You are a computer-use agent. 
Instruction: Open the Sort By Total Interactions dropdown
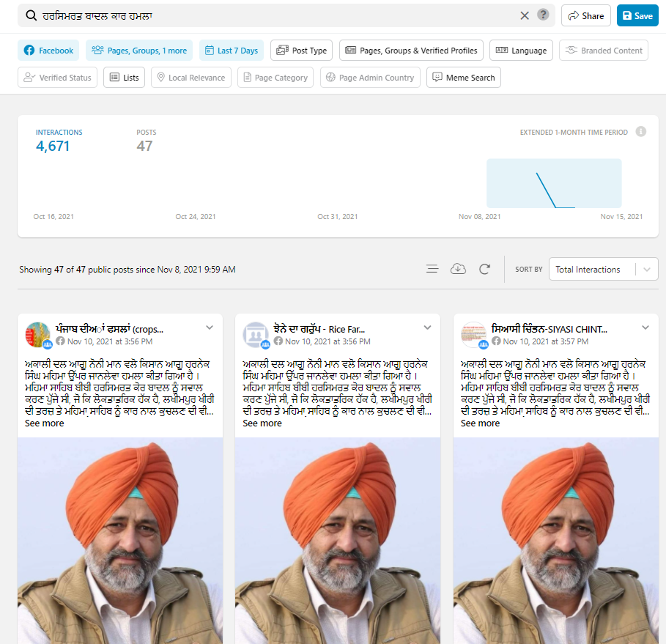[x=603, y=269]
